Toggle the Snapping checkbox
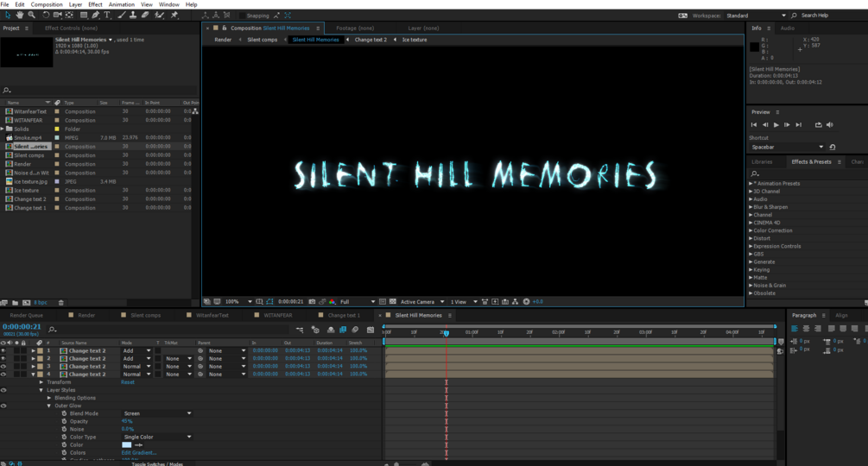 [242, 16]
